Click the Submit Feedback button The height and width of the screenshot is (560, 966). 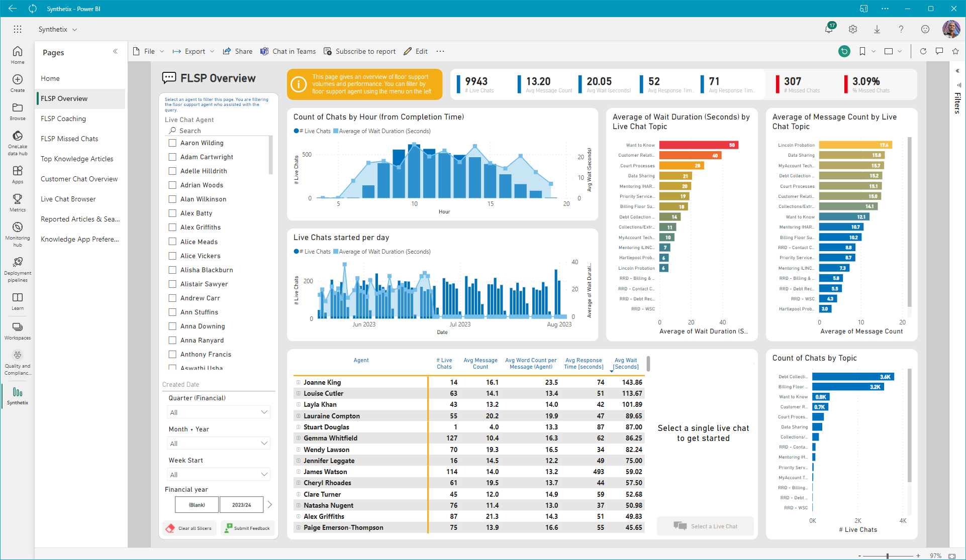click(x=247, y=528)
